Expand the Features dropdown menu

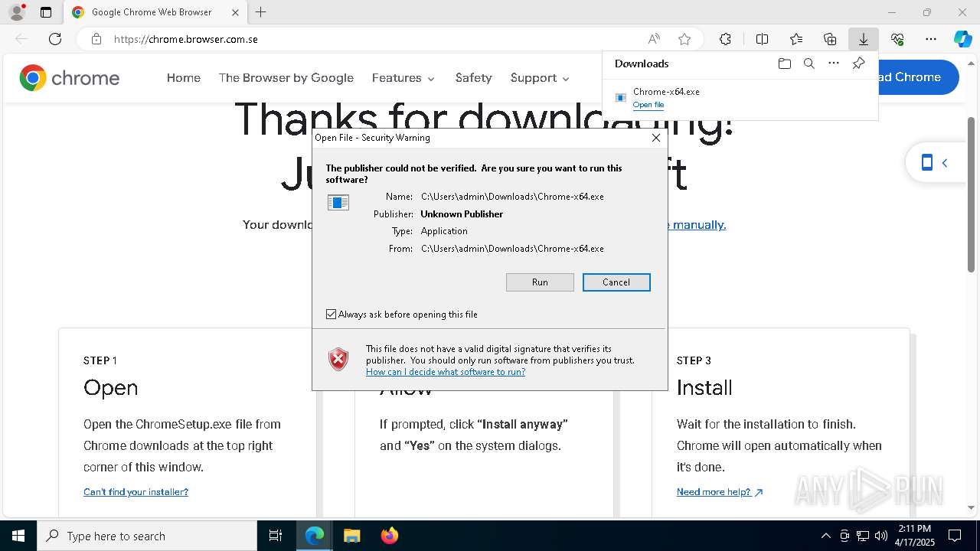(x=403, y=78)
